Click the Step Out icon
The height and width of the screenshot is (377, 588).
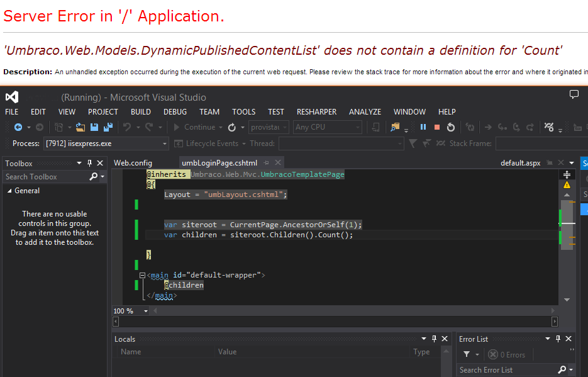click(530, 128)
